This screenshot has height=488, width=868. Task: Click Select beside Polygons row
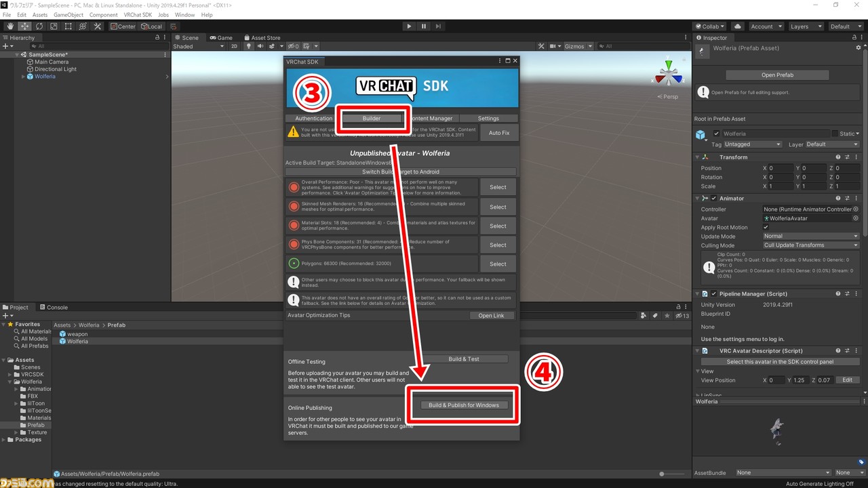[498, 264]
